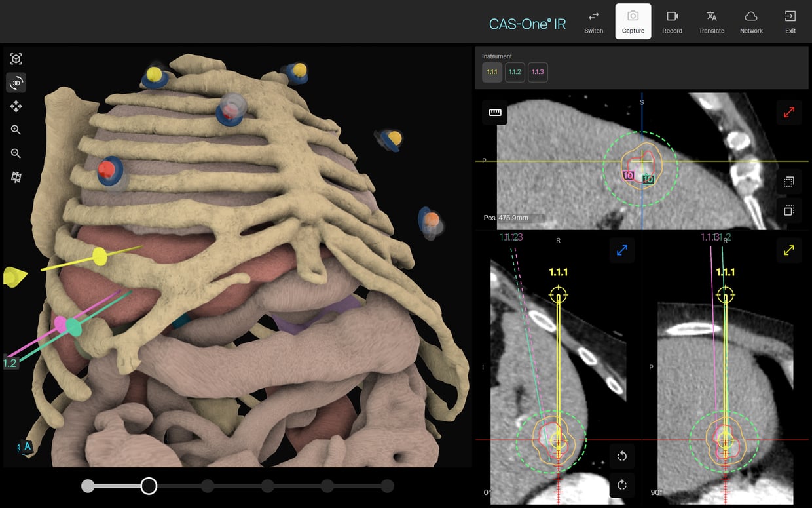Select the pan/move arrows tool

pos(16,106)
